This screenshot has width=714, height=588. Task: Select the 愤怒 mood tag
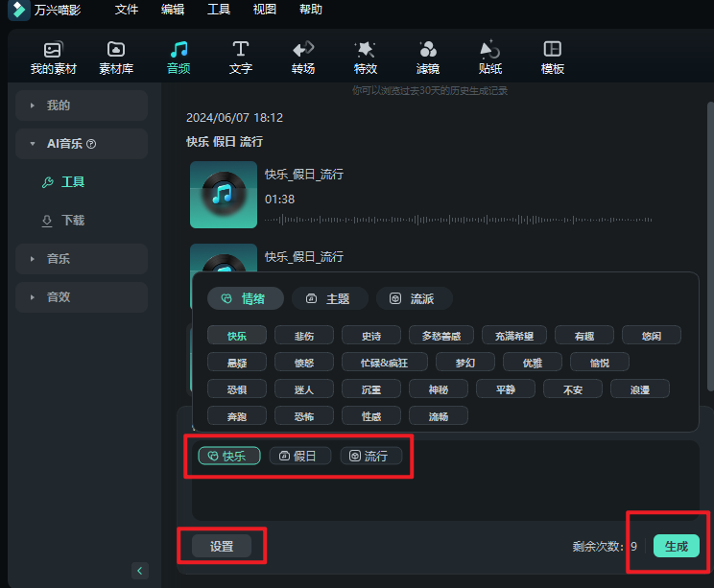[303, 363]
